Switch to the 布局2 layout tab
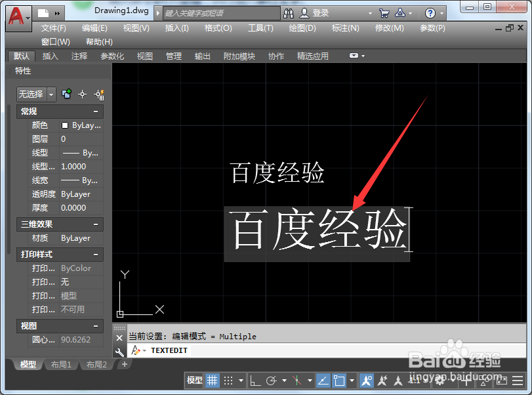The width and height of the screenshot is (532, 395). coord(96,364)
